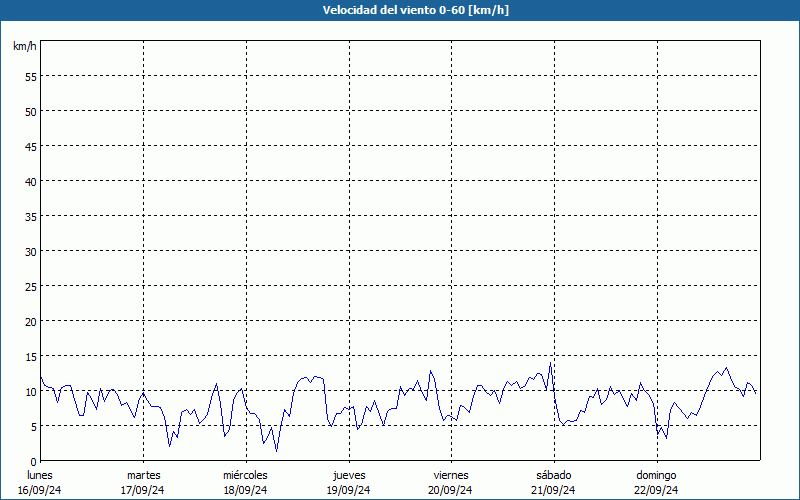Screen dimensions: 800x500
Task: Click the 'domingo' day label
Action: click(656, 475)
